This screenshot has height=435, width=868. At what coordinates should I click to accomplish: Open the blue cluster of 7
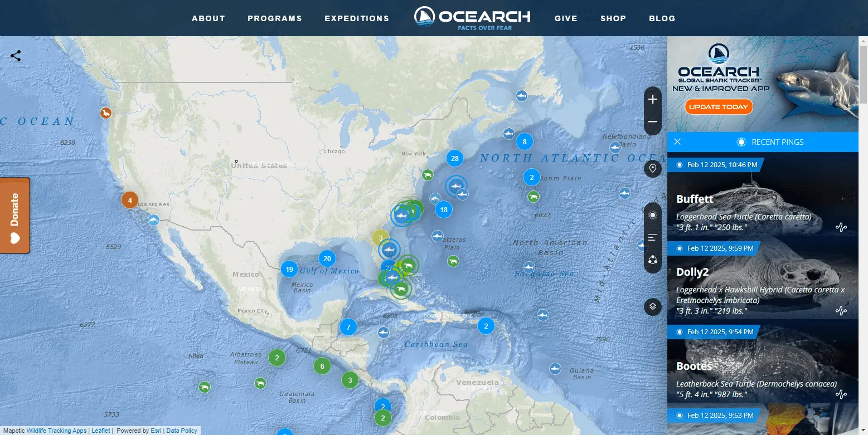pos(348,326)
